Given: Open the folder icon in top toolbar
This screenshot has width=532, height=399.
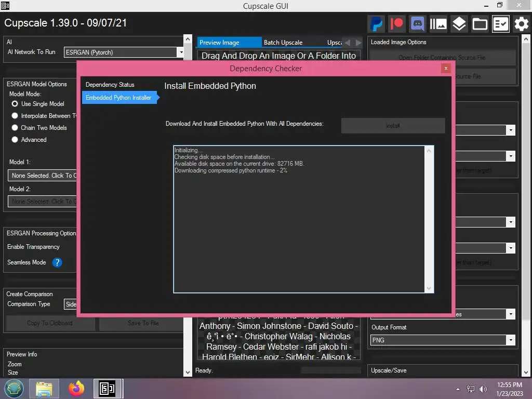Looking at the screenshot, I should click(480, 24).
